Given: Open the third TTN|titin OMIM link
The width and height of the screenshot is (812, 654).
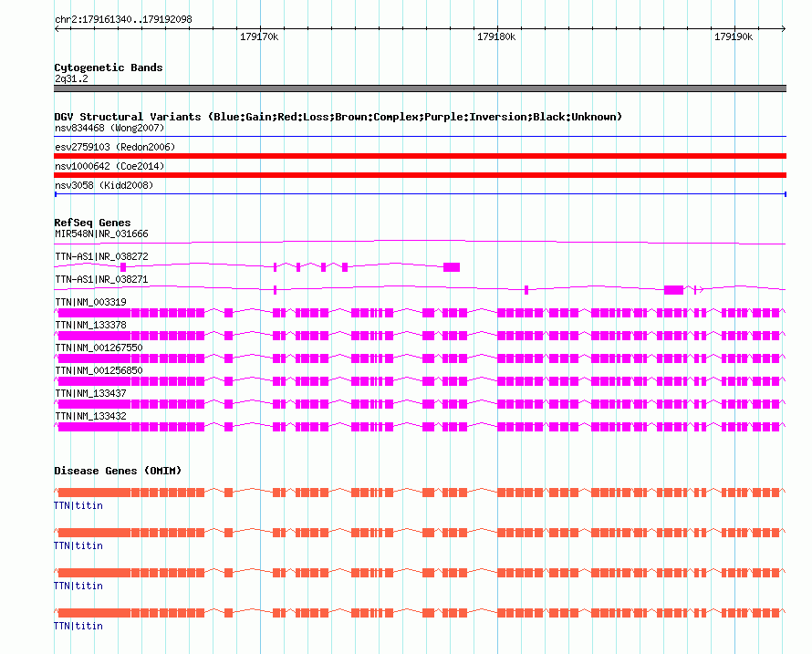Looking at the screenshot, I should pyautogui.click(x=78, y=586).
